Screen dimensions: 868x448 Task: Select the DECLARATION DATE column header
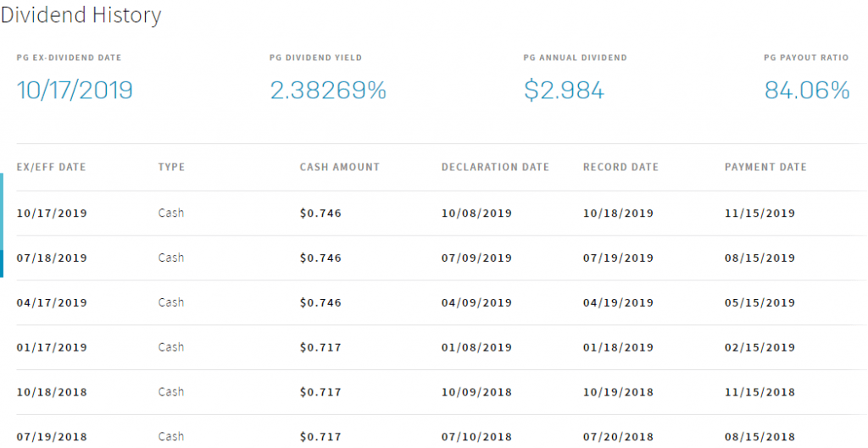(495, 168)
